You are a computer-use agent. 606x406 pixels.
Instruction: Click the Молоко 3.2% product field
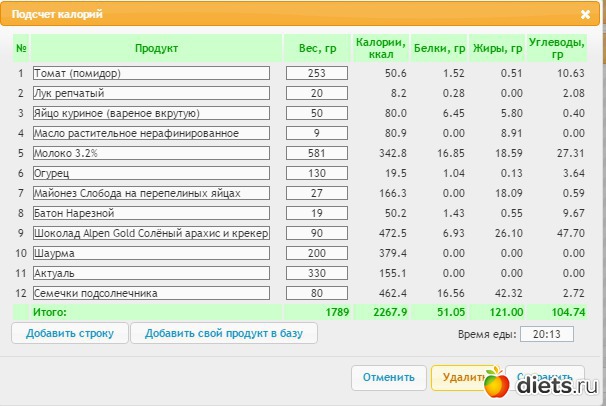pos(151,153)
